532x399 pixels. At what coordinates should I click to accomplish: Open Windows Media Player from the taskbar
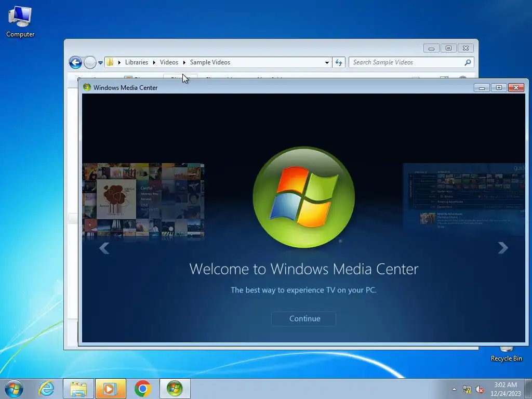point(110,389)
